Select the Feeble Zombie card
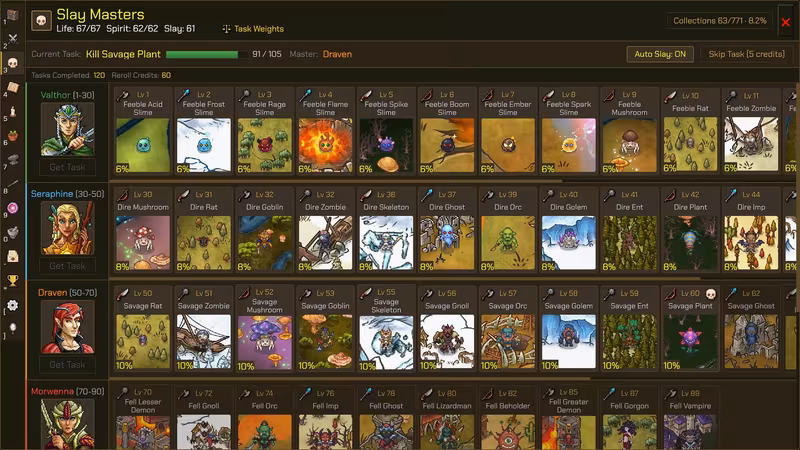This screenshot has height=450, width=800. click(x=751, y=131)
